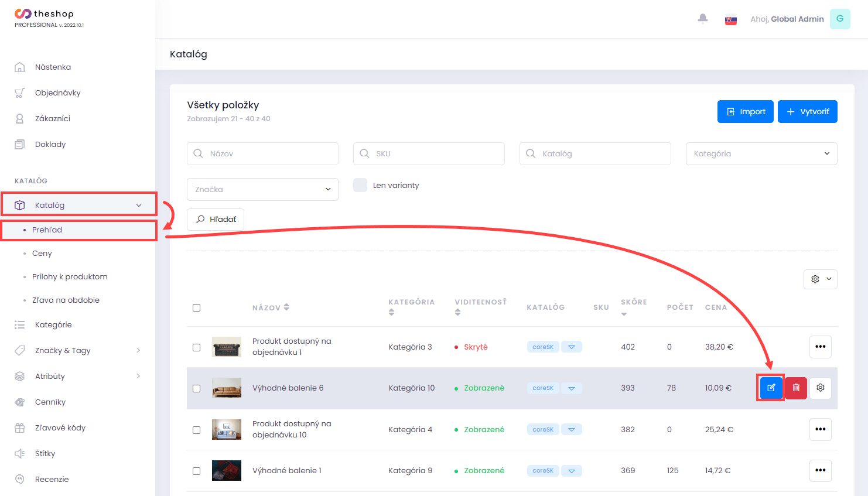Open more actions for Produkt dostupný na objednávku 10

pyautogui.click(x=821, y=429)
